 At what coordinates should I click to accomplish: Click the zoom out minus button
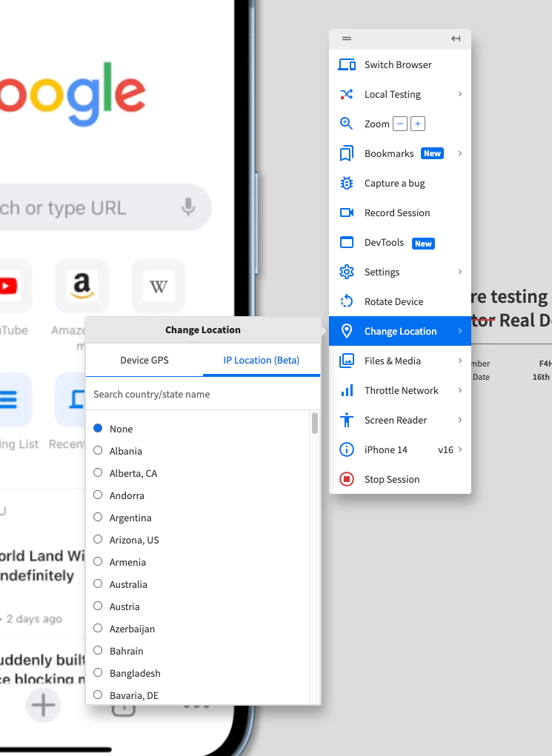click(400, 124)
